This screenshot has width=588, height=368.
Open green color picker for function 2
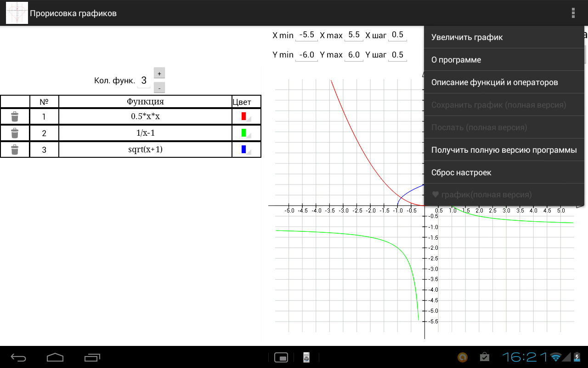click(x=246, y=133)
